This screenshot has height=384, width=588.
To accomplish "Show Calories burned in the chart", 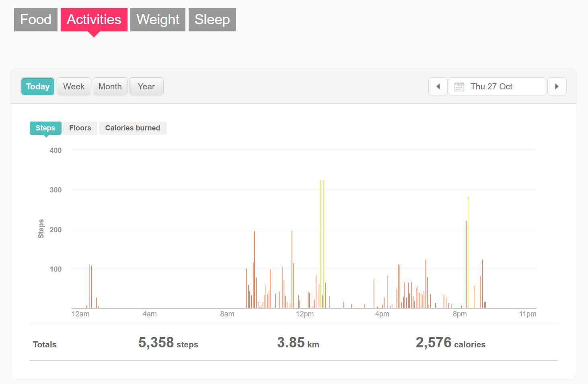I will 133,128.
